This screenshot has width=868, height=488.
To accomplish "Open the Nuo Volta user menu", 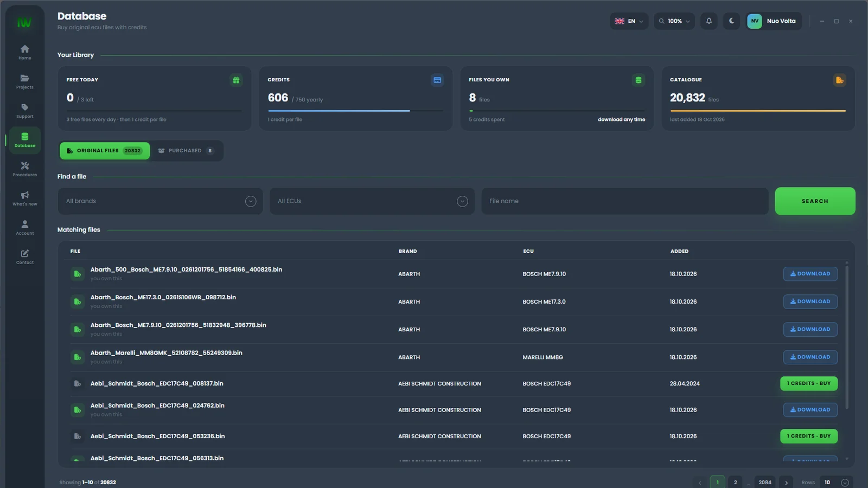I will [x=774, y=21].
